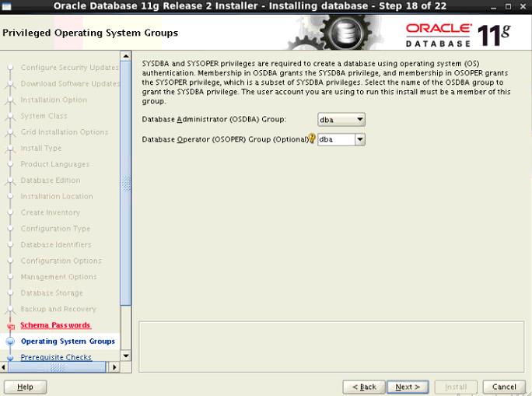Click the System Class step

tap(44, 116)
